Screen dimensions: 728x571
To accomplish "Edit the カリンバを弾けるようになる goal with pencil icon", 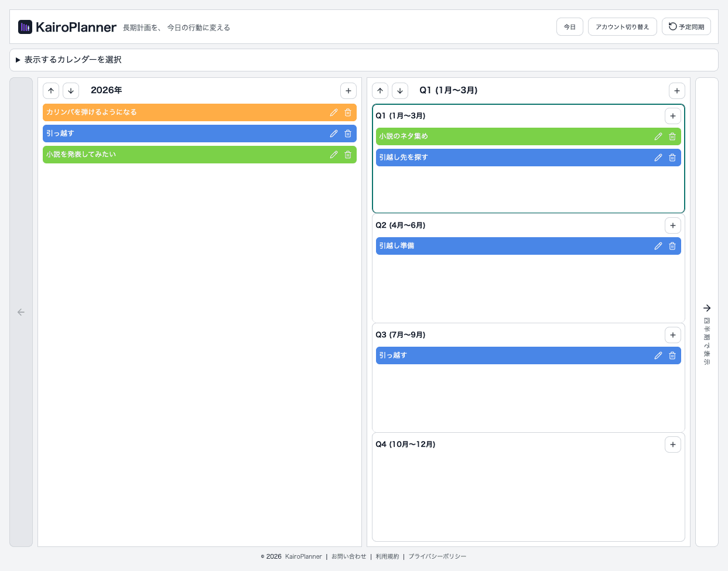I will [333, 112].
